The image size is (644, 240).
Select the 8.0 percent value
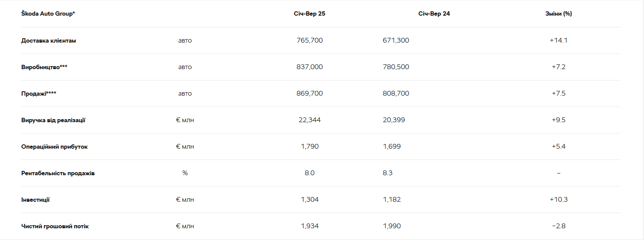point(309,173)
